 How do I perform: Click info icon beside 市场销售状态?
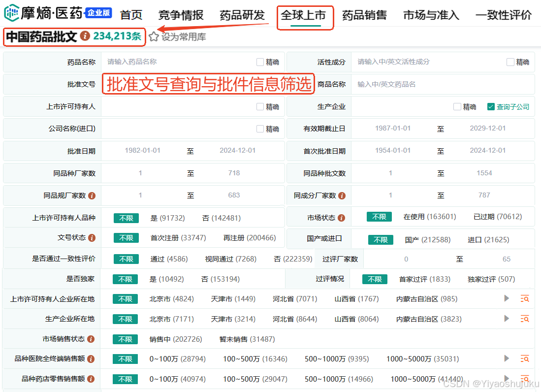(91, 339)
